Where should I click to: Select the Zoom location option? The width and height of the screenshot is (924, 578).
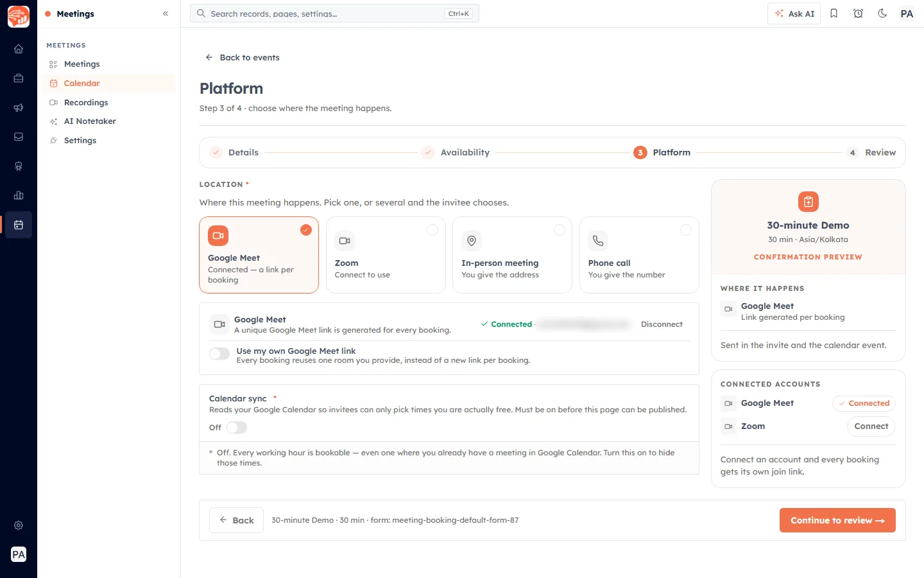[x=386, y=255]
